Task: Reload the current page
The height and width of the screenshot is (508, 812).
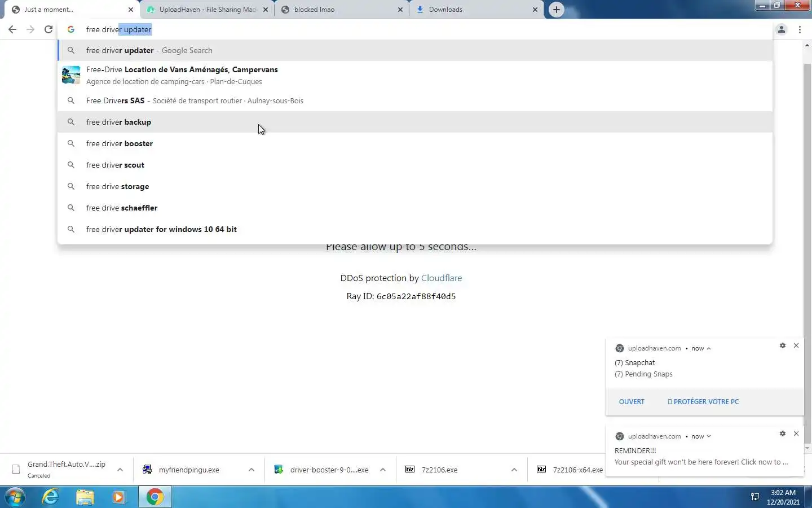Action: click(48, 29)
